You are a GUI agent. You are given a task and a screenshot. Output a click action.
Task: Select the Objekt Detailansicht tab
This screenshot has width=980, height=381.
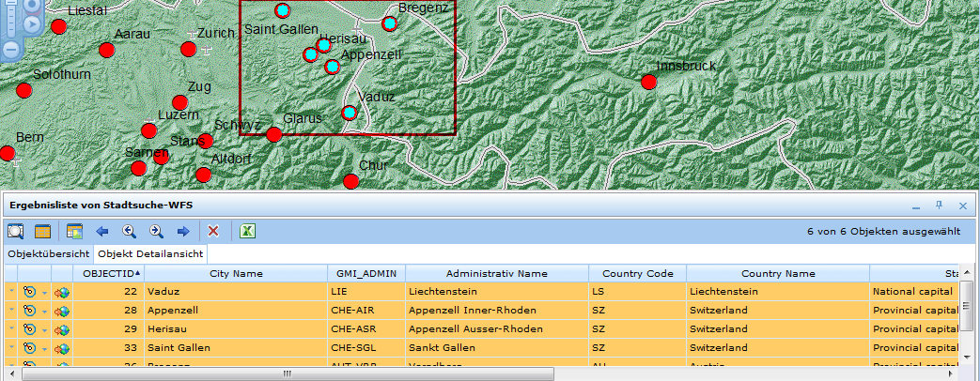tap(150, 254)
